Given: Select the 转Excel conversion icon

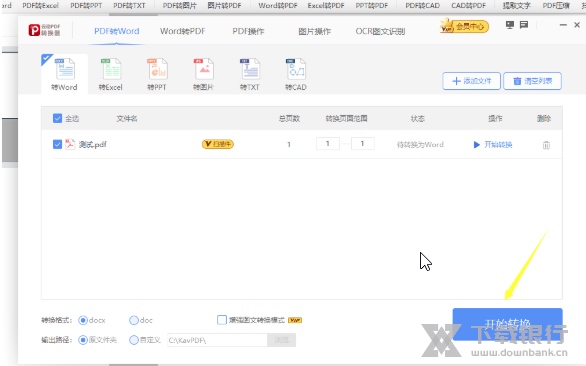Looking at the screenshot, I should [x=111, y=74].
